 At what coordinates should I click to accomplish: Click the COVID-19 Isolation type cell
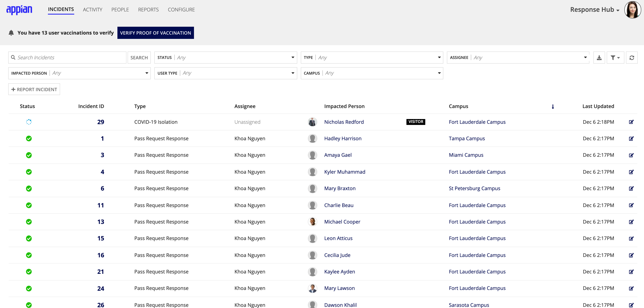[x=156, y=122]
